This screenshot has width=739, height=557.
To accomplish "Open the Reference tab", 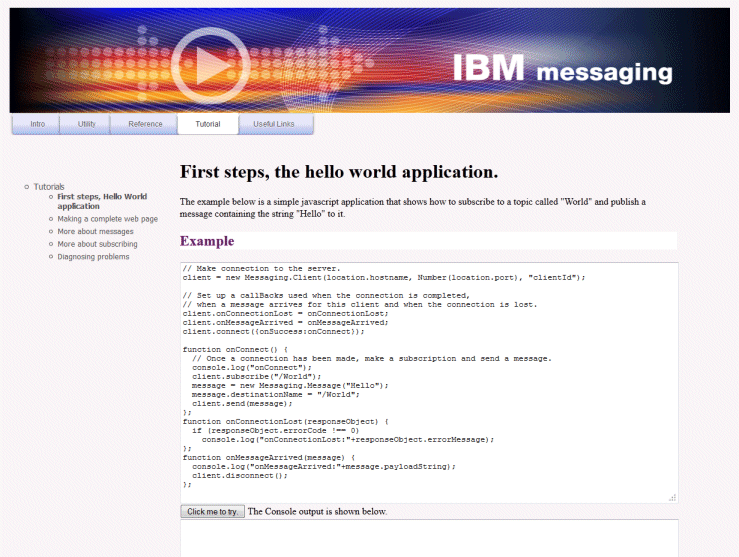I will tap(145, 124).
